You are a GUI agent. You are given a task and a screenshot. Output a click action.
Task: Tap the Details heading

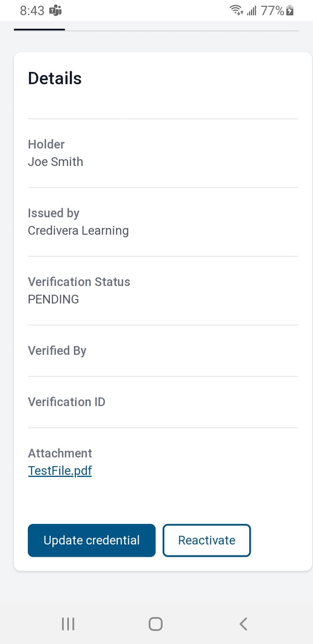coord(55,78)
